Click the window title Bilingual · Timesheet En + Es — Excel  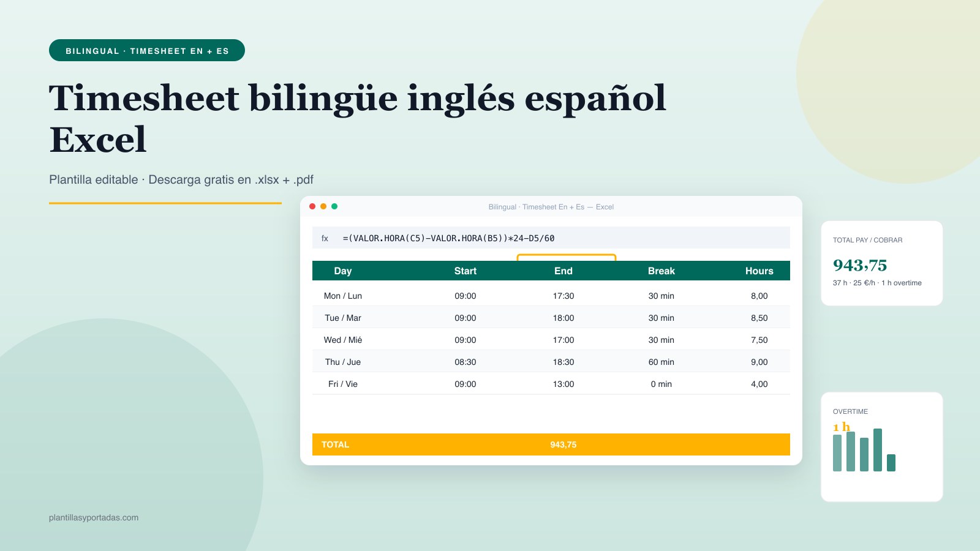tap(551, 207)
